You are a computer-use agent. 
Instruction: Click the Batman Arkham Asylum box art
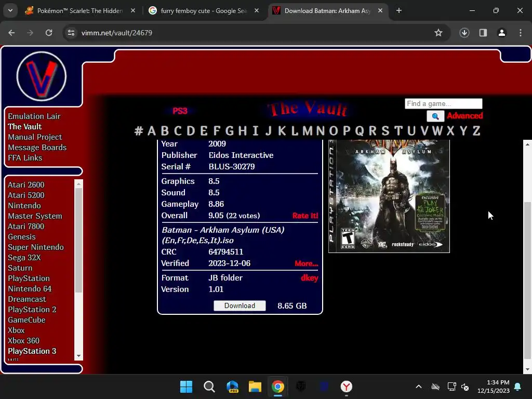click(389, 196)
